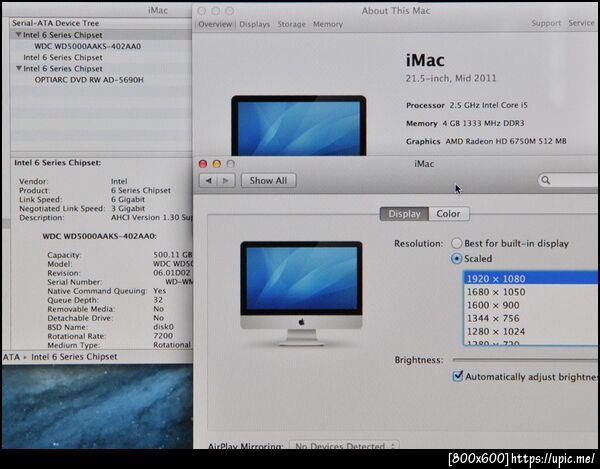Click the iMac image in About This Mac

298,125
